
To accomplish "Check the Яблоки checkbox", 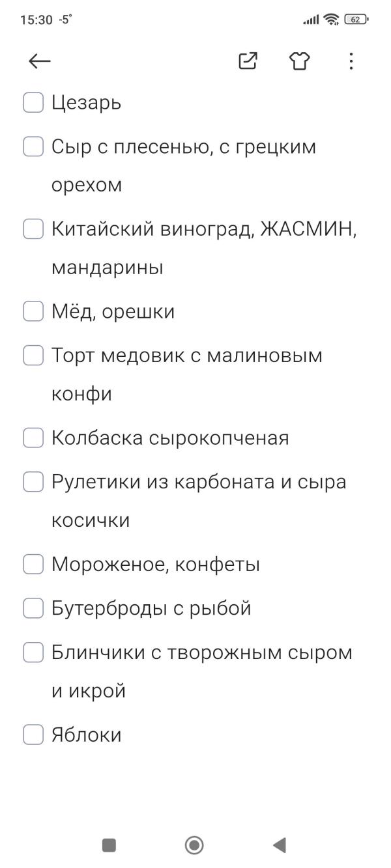I will [33, 735].
